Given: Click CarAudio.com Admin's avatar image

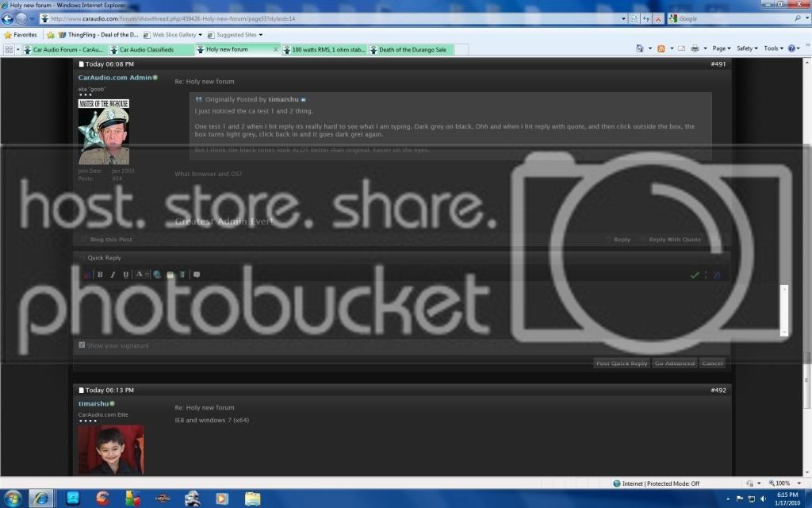Looking at the screenshot, I should (104, 131).
